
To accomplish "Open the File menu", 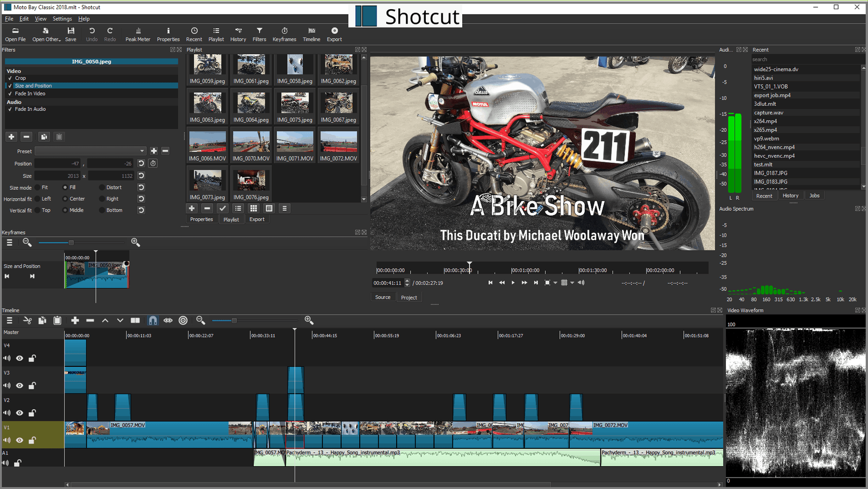I will [9, 18].
